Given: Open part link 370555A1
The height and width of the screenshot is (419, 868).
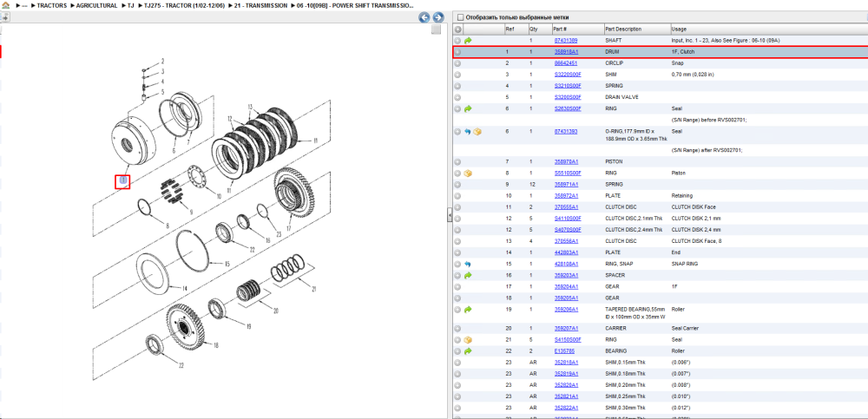Looking at the screenshot, I should [566, 207].
